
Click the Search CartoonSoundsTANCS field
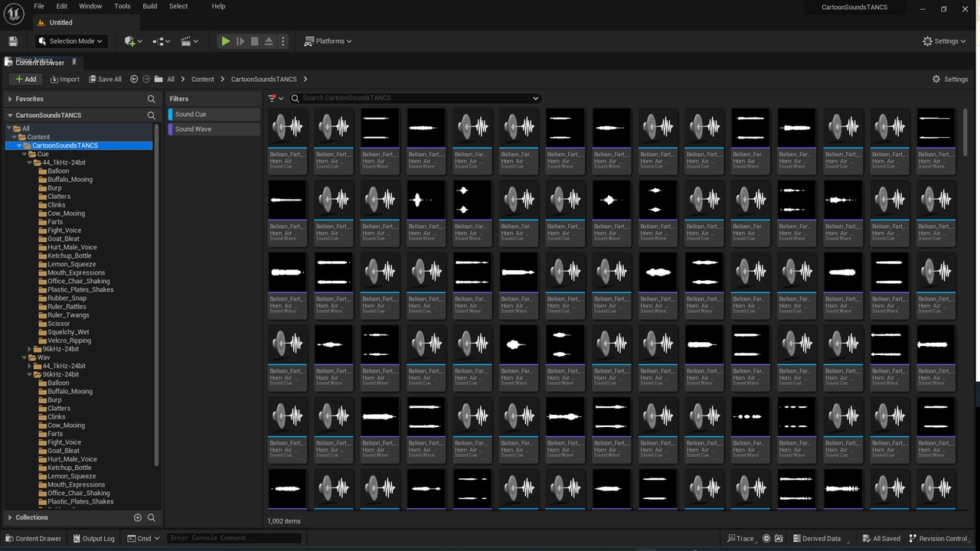(x=416, y=98)
